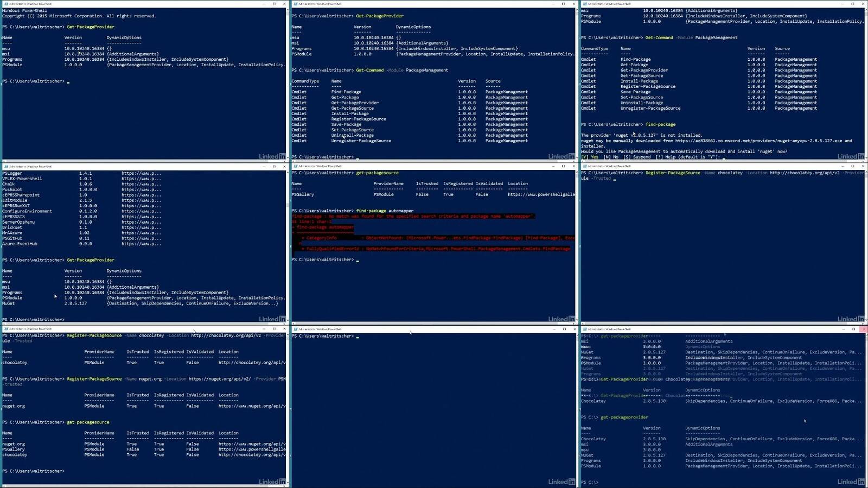Close the window showing the Microsoft copyright notice

tap(284, 4)
